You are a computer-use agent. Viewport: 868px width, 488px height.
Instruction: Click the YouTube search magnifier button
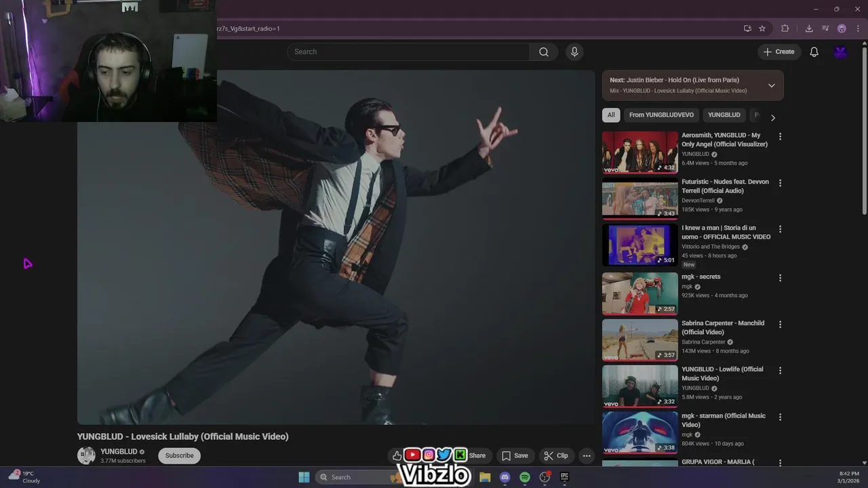coord(544,52)
